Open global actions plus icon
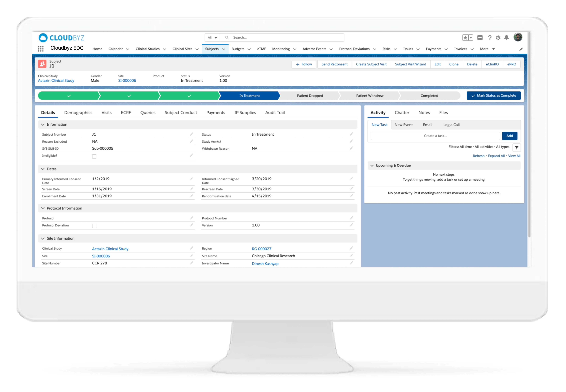 [480, 38]
